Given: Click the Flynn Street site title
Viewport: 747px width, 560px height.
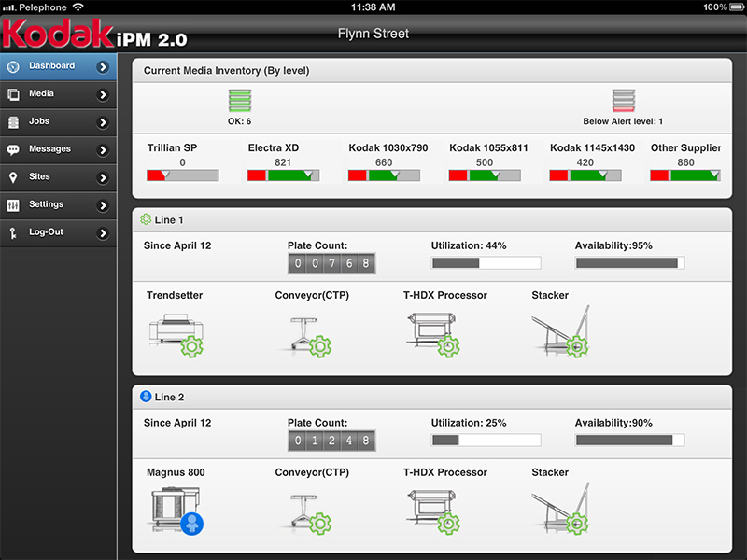Looking at the screenshot, I should point(373,34).
